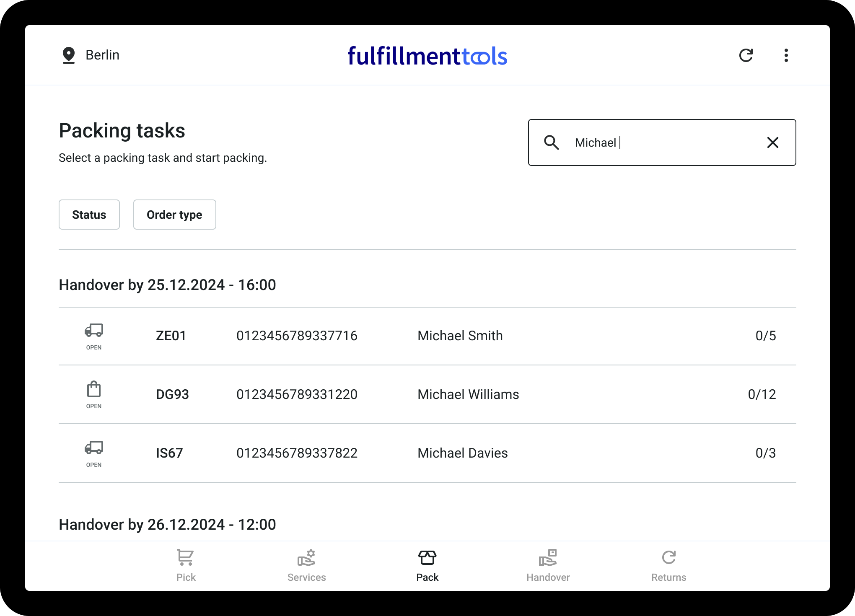Open the Status filter dropdown

point(89,215)
